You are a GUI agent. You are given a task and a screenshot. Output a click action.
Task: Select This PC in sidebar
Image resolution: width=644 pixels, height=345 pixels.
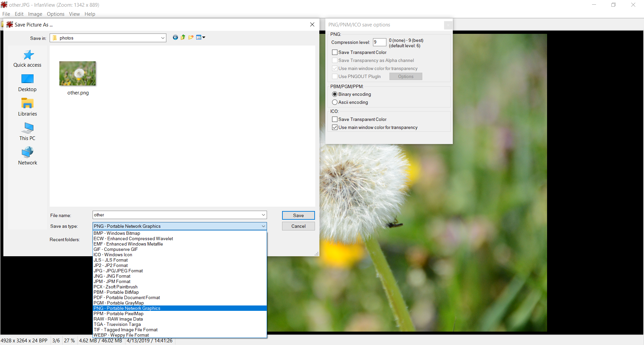pyautogui.click(x=28, y=132)
